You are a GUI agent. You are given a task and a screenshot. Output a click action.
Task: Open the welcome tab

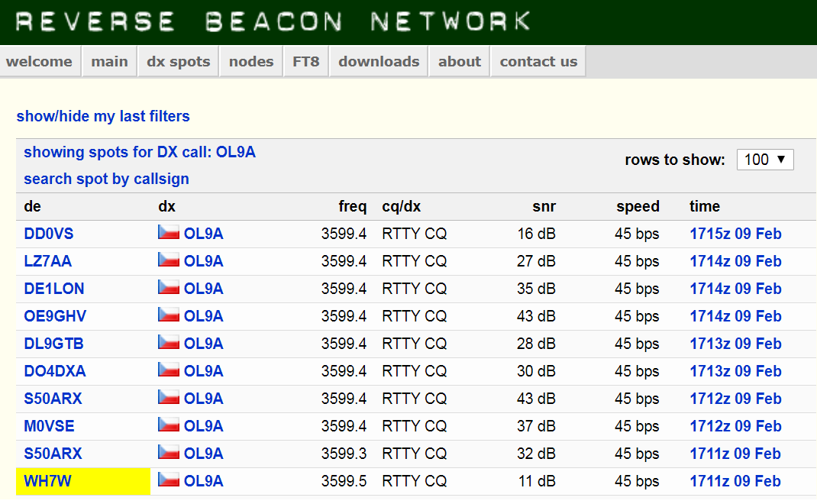coord(40,62)
